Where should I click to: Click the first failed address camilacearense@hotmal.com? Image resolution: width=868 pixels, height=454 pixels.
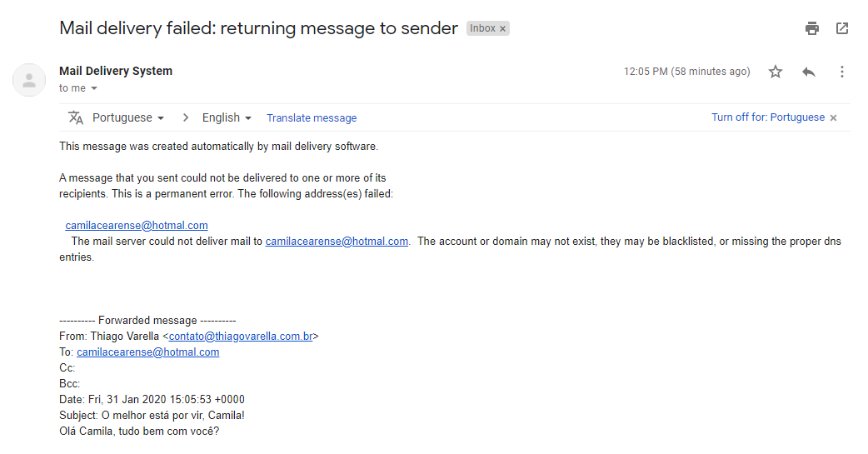(x=137, y=225)
